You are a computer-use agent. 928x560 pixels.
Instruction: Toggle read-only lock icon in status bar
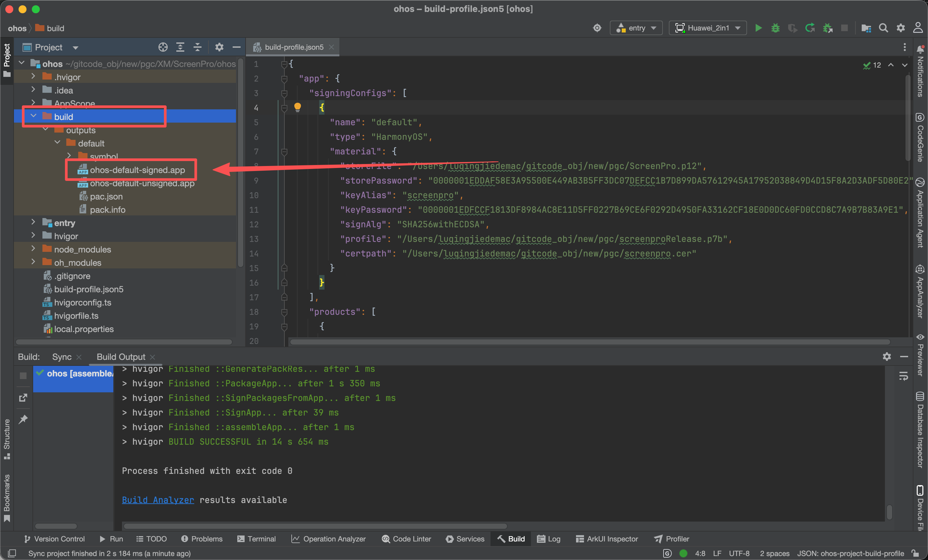915,553
